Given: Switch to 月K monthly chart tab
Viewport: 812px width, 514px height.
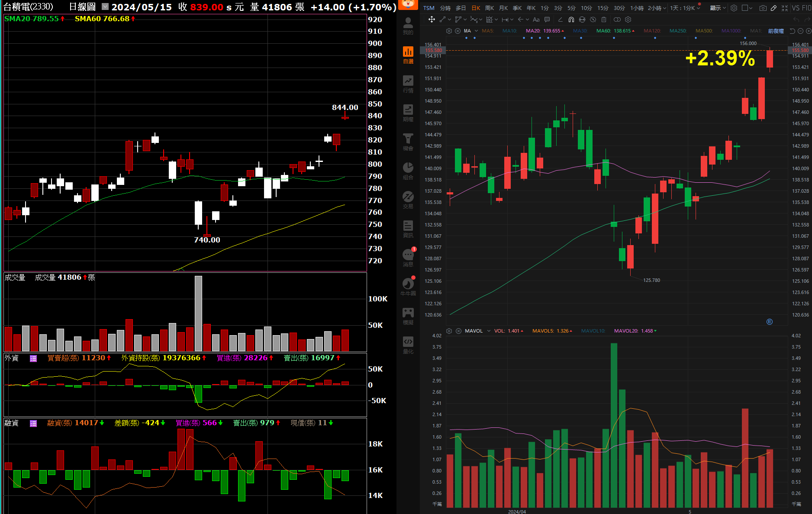Looking at the screenshot, I should [x=503, y=8].
